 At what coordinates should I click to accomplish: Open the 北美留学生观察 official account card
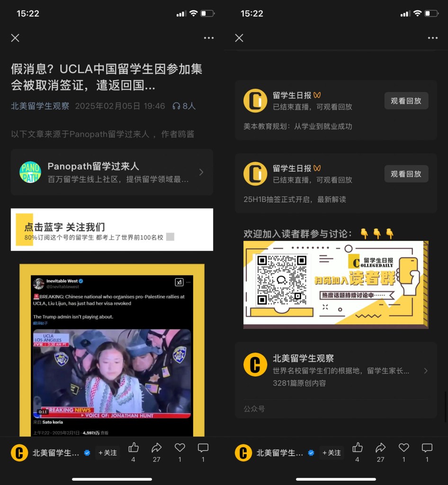(336, 380)
